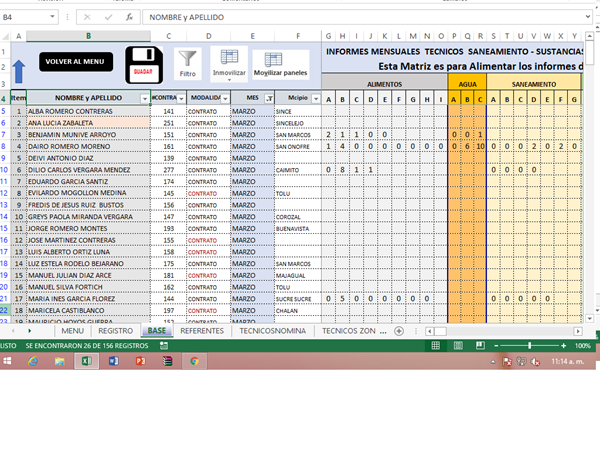Click the insert function fx icon
Screen dimensions: 600x450
(128, 18)
